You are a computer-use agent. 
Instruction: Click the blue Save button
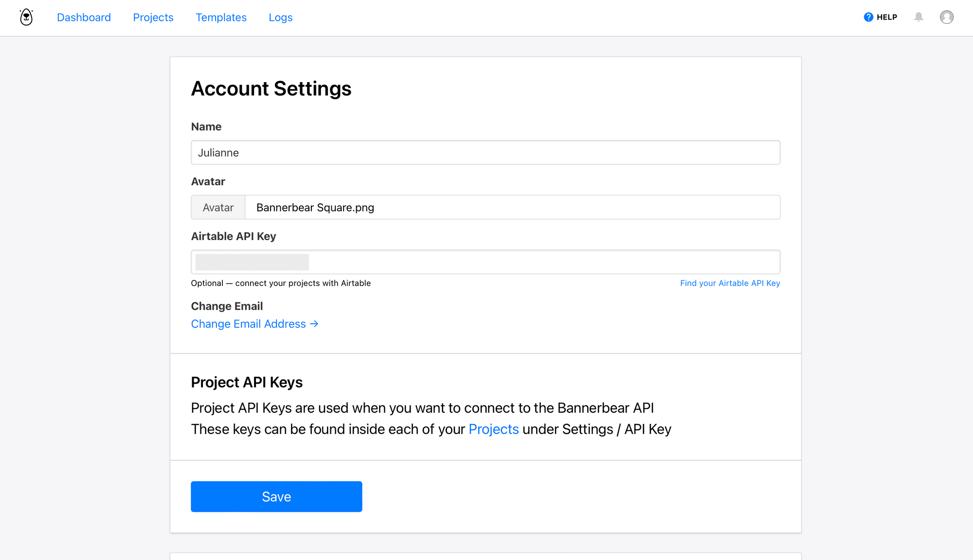click(x=276, y=497)
